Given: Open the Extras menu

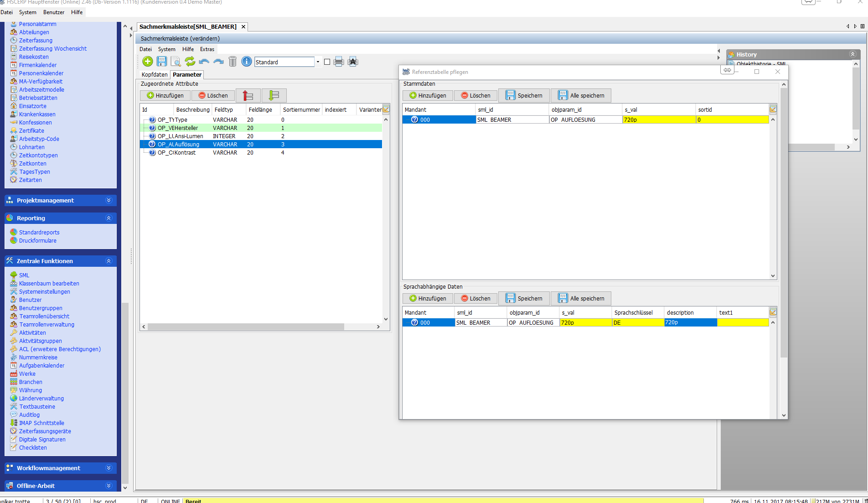Looking at the screenshot, I should [x=207, y=49].
